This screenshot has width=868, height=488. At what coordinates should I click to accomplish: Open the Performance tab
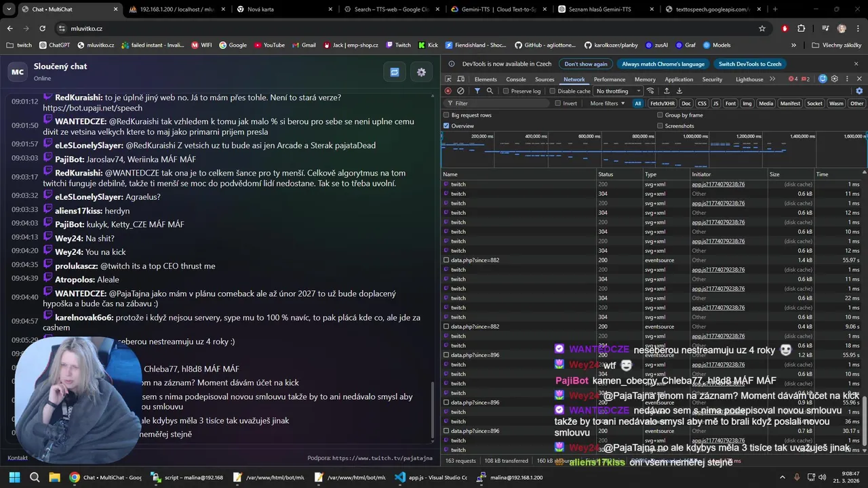coord(610,79)
